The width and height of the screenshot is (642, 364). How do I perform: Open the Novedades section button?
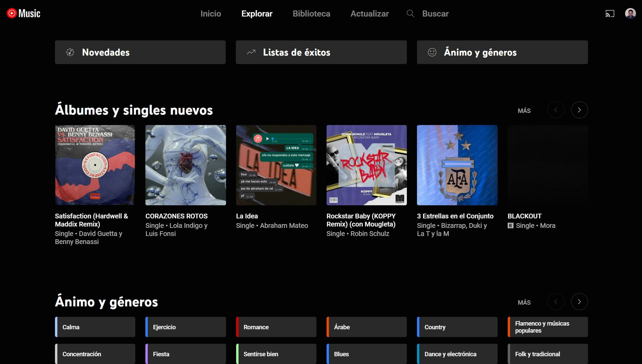click(140, 52)
